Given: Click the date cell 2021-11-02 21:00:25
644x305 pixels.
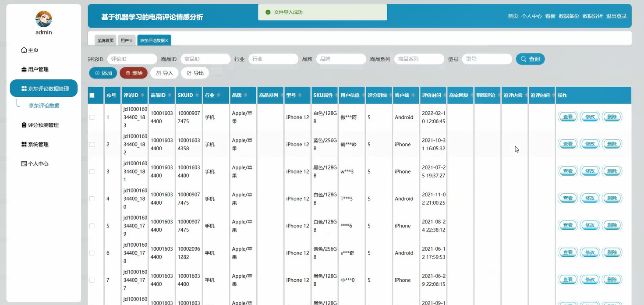Looking at the screenshot, I should [434, 199].
